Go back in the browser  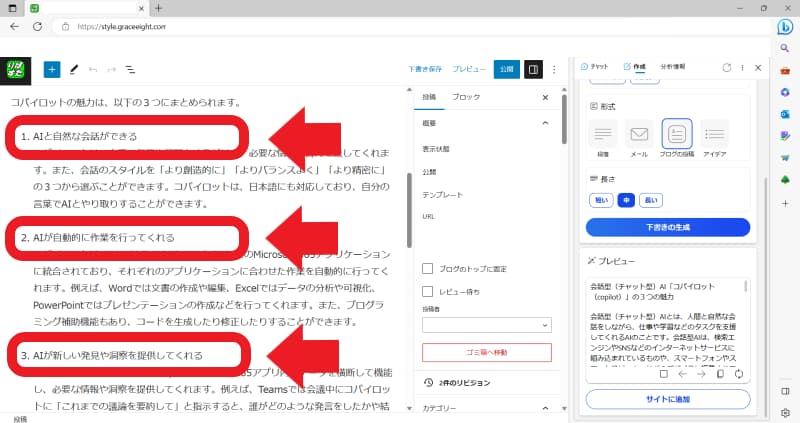pyautogui.click(x=14, y=27)
